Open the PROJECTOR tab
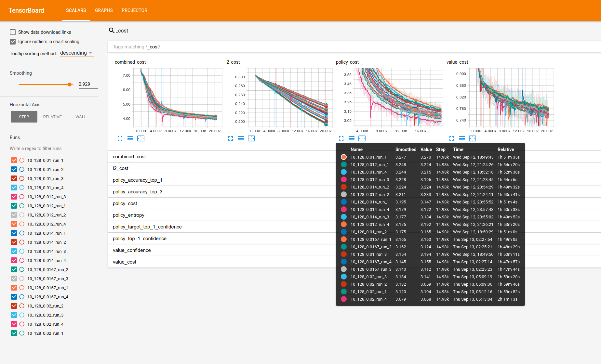The width and height of the screenshot is (601, 364). coord(134,10)
